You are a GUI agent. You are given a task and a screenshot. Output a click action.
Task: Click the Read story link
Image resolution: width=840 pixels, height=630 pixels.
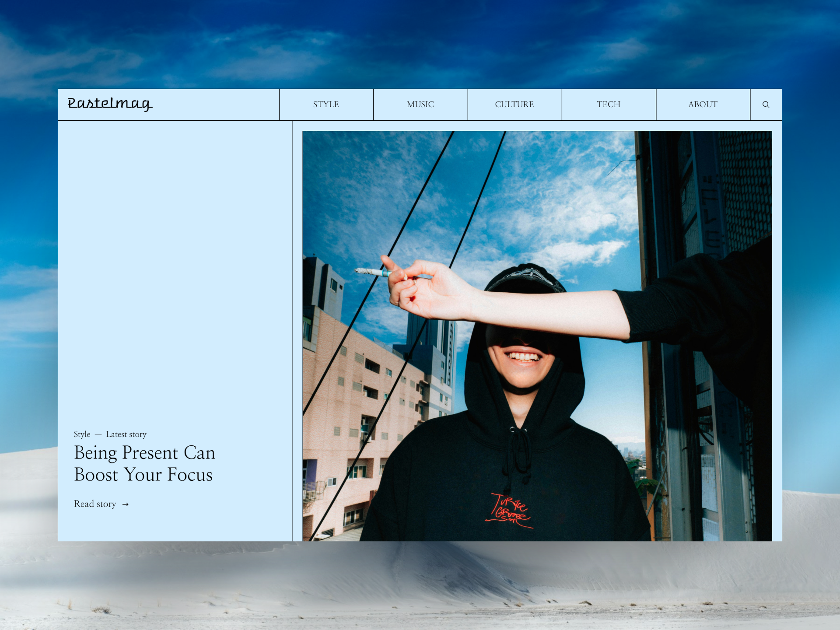[x=95, y=504]
